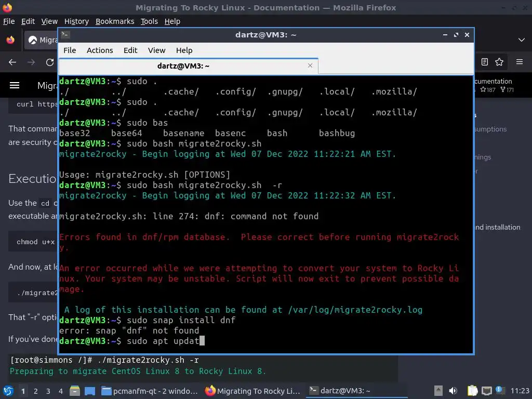Click the migrate2rocky.log path text in terminal
This screenshot has height=399, width=532.
(x=355, y=310)
